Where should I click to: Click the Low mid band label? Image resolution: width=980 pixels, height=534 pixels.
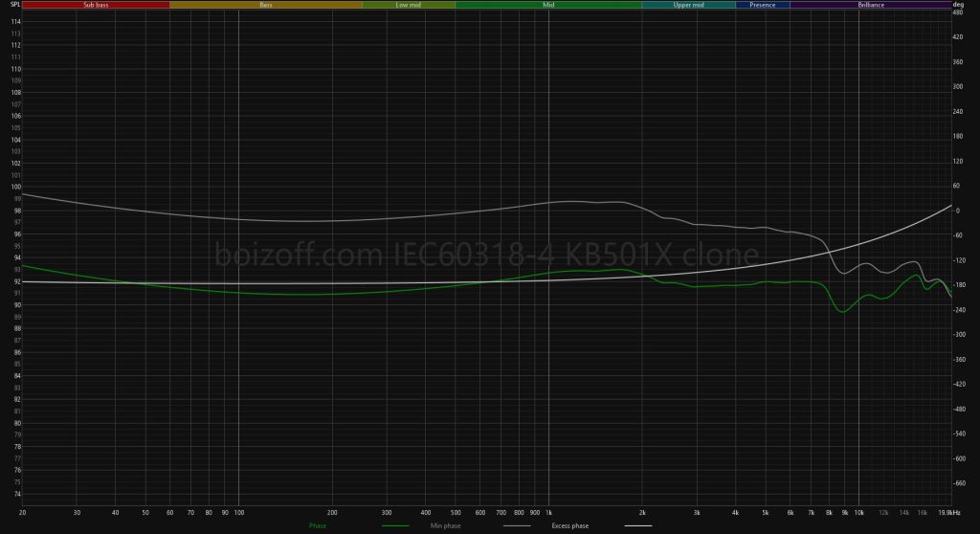point(409,5)
